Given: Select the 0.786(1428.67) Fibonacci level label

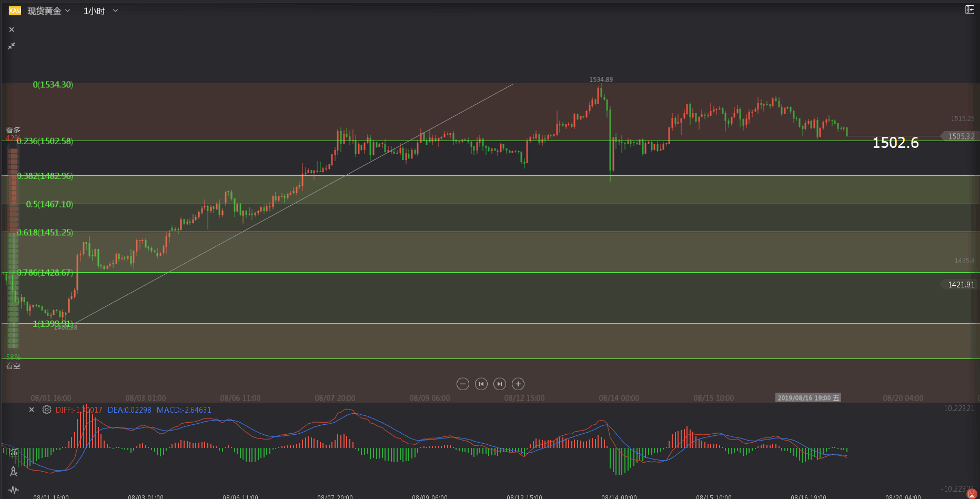Looking at the screenshot, I should pos(45,273).
